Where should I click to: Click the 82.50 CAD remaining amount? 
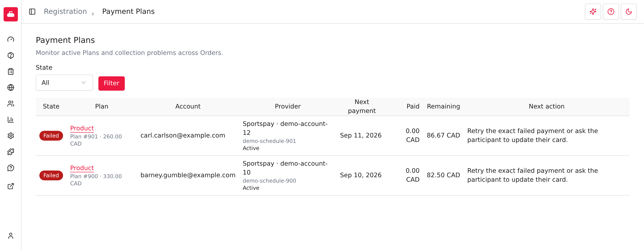tap(443, 175)
